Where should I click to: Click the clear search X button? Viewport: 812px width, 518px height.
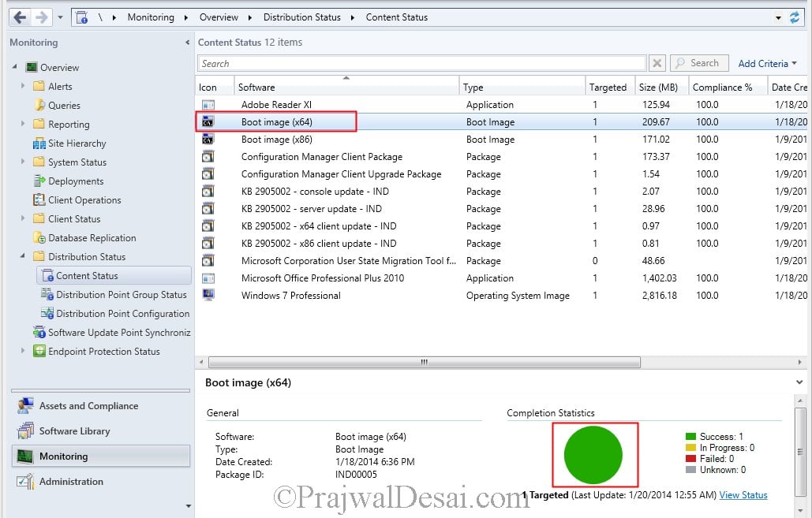tap(657, 63)
